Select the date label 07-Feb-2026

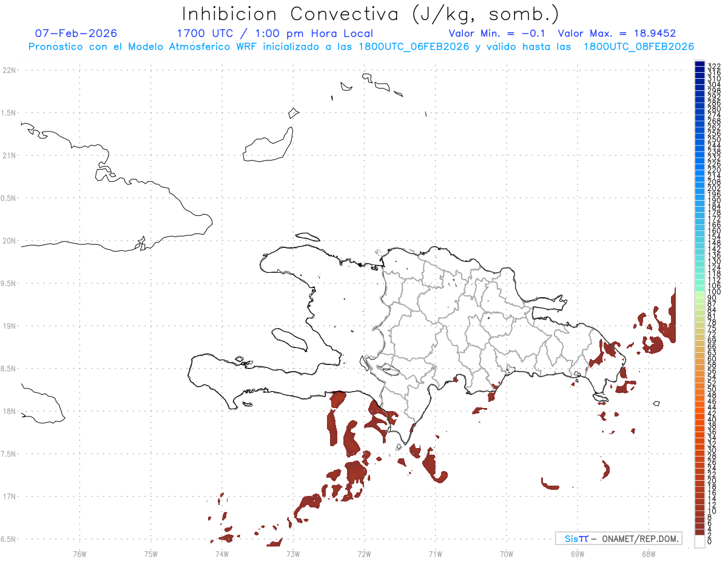tap(76, 33)
